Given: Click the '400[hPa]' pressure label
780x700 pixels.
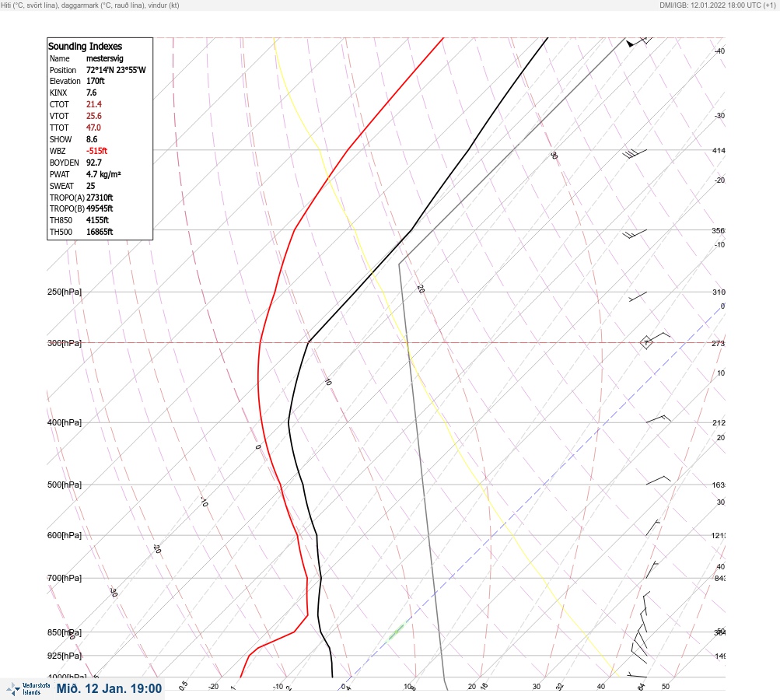Looking at the screenshot, I should 65,422.
